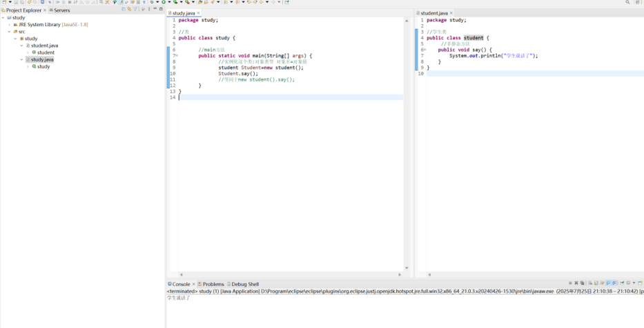
Task: Click the vertical scrollbar up arrow in study.java
Action: 407,21
